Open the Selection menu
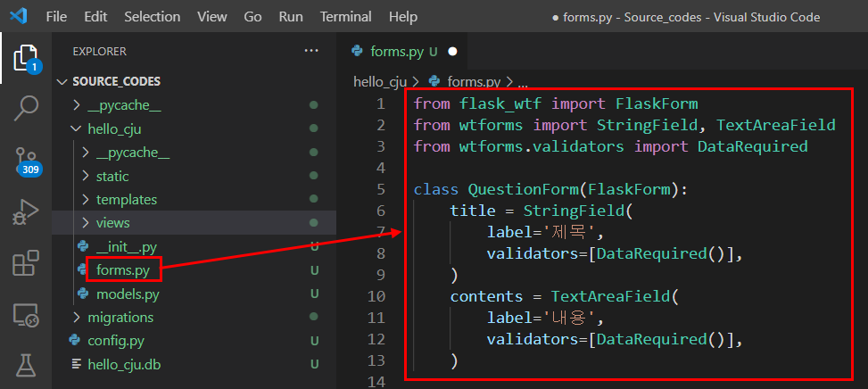Viewport: 868px width, 389px height. [x=153, y=17]
